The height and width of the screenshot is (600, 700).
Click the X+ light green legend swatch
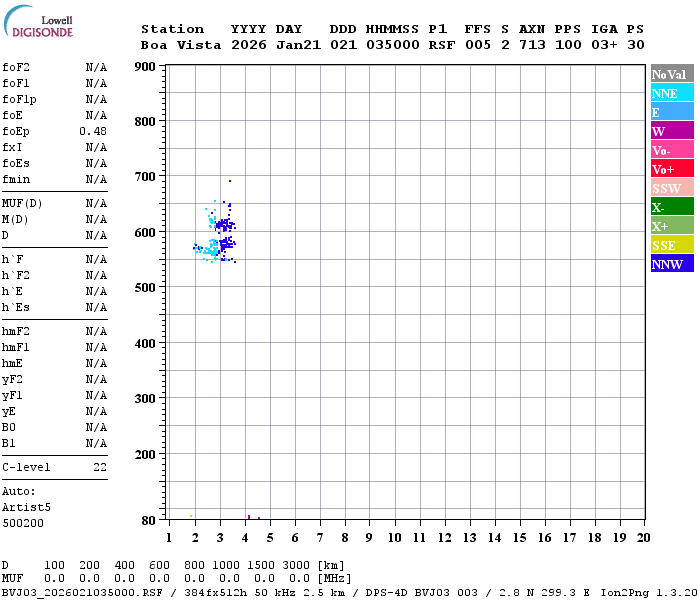click(x=672, y=226)
